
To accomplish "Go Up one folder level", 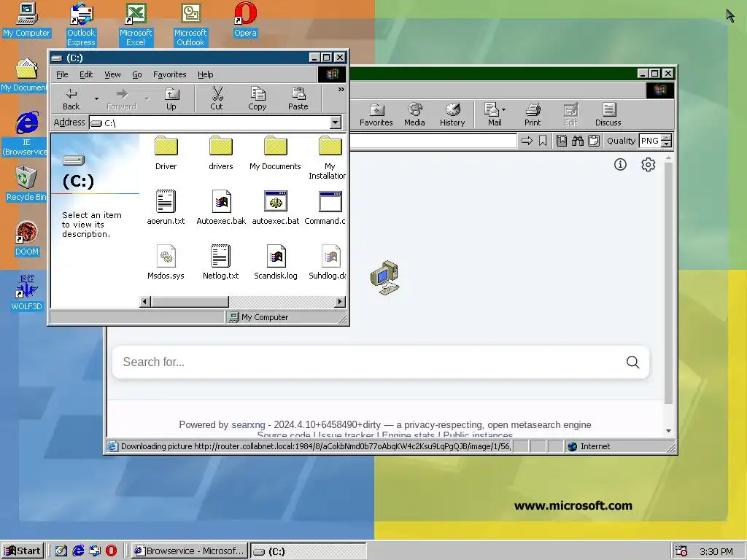I will click(x=171, y=99).
